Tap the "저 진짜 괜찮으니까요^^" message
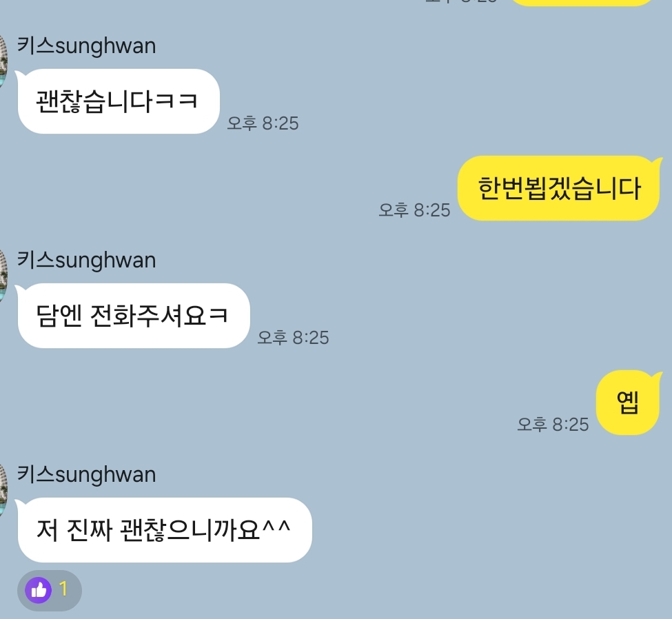This screenshot has width=672, height=619. (165, 530)
